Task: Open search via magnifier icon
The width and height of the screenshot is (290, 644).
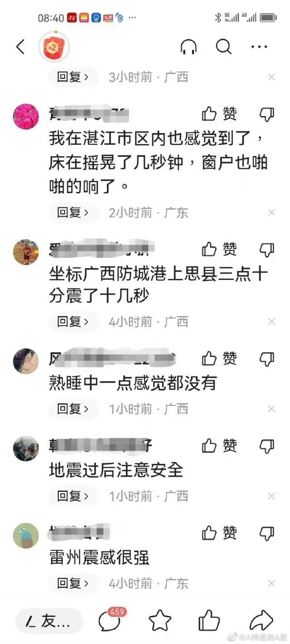Action: coord(224,47)
